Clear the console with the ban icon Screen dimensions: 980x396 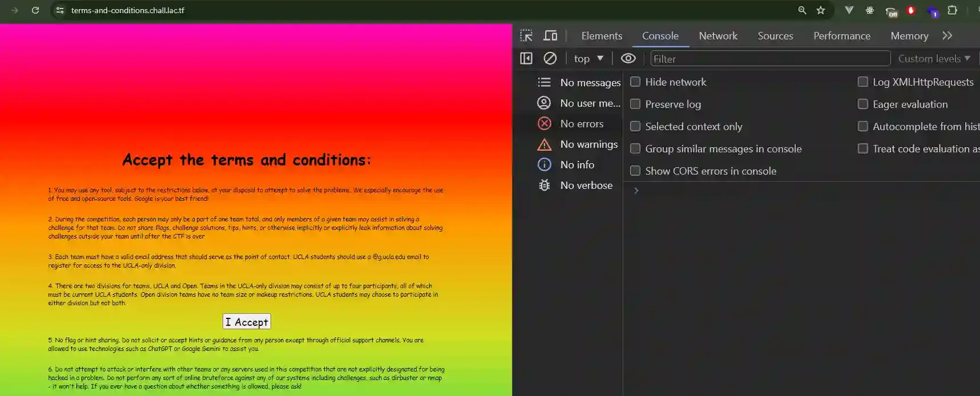pos(550,58)
